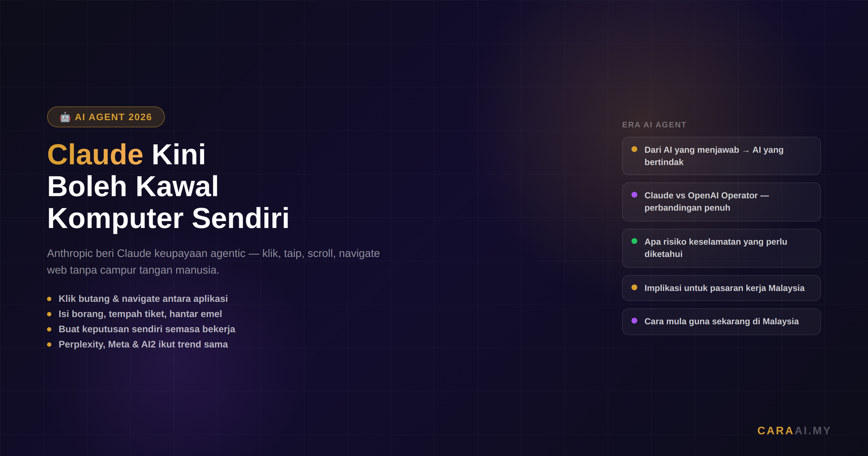
Task: Click the green dot beside "Apa risiko keselamatan"
Action: click(x=634, y=241)
